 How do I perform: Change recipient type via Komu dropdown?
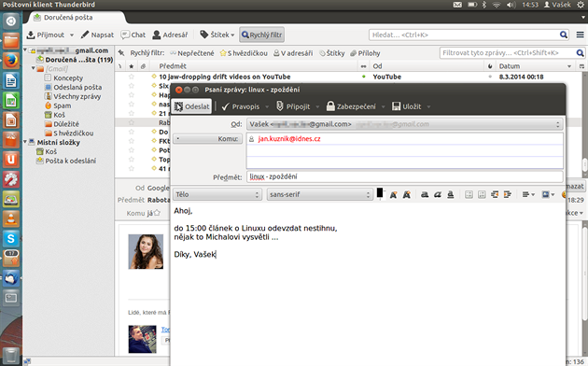click(207, 139)
